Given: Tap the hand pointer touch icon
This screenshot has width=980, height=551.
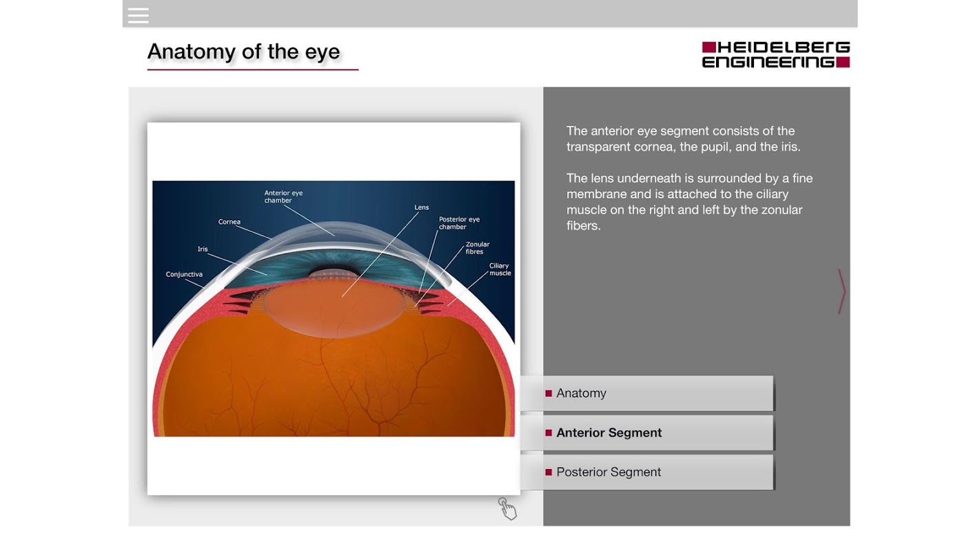Looking at the screenshot, I should [x=507, y=508].
